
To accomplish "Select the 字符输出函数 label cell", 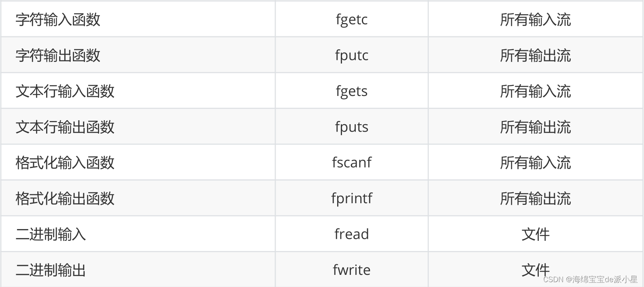I will [x=58, y=55].
